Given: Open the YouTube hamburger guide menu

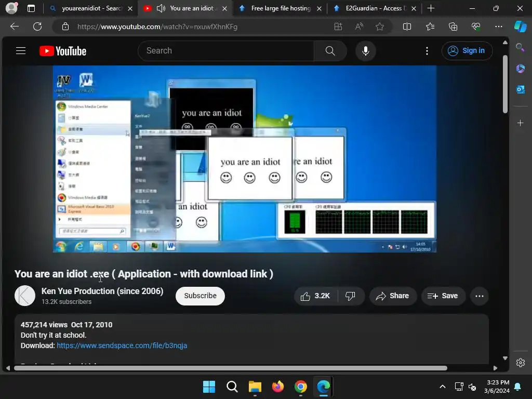Looking at the screenshot, I should [21, 51].
